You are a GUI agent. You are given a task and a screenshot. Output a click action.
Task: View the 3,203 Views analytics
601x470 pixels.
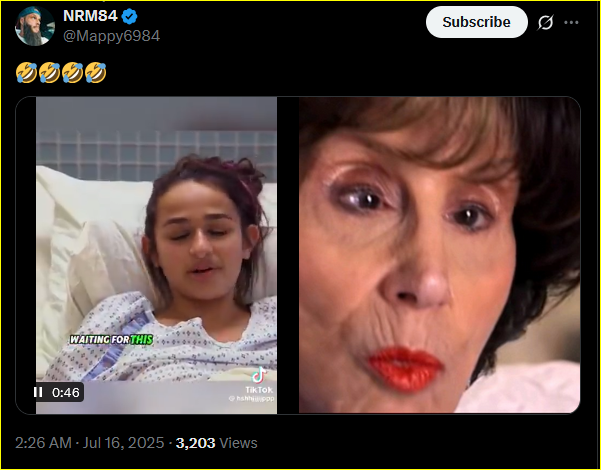pos(217,443)
